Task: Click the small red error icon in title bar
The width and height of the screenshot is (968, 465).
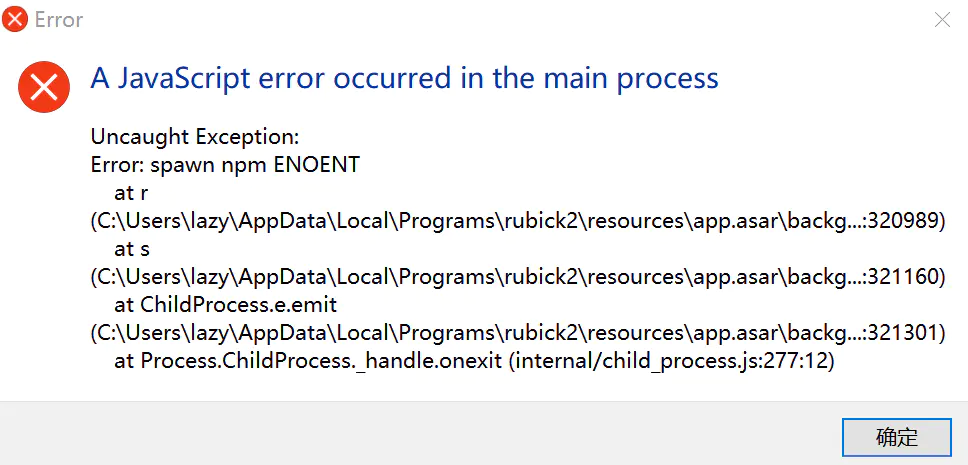Action: tap(15, 20)
